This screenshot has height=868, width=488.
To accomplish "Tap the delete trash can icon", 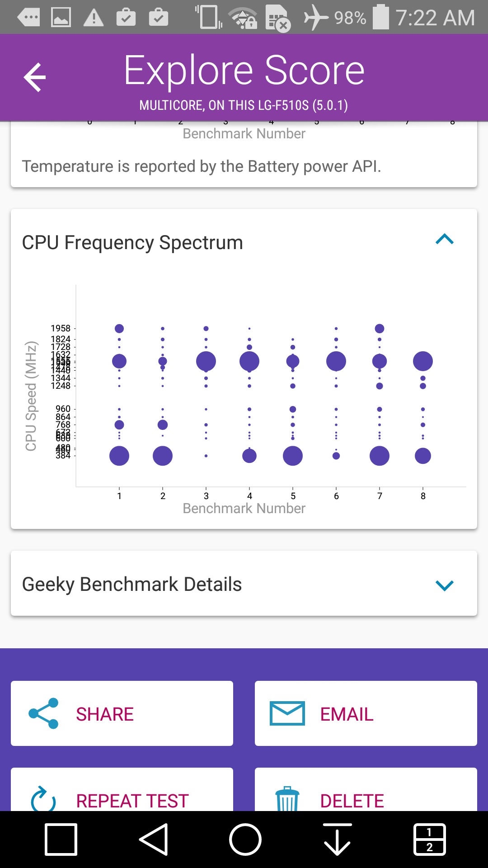I will [x=287, y=799].
